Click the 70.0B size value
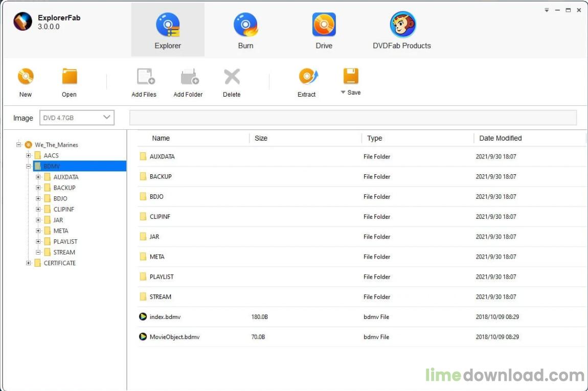The height and width of the screenshot is (391, 588). [x=258, y=337]
